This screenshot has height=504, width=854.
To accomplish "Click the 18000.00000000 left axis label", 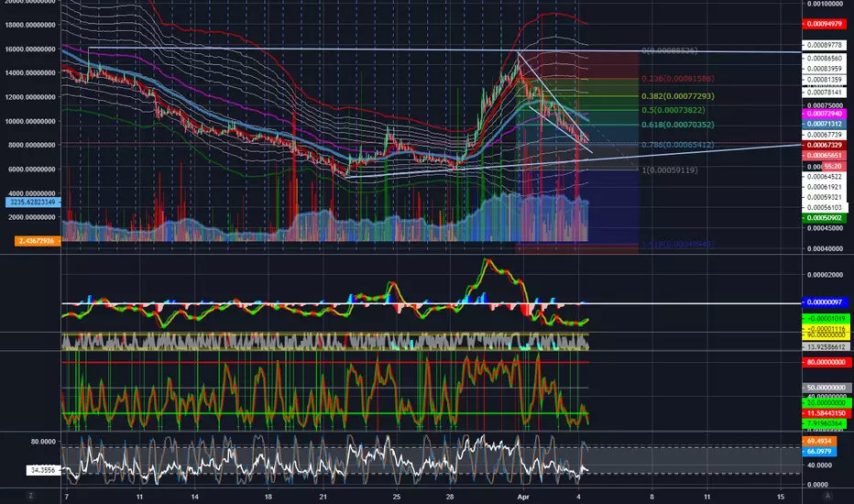I will pos(30,25).
